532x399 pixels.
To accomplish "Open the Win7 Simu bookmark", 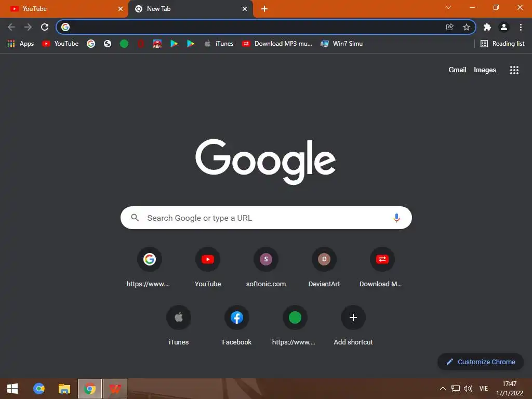I will point(342,44).
